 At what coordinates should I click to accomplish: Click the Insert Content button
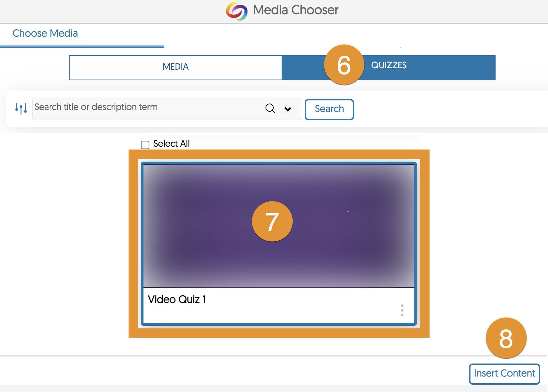click(504, 373)
